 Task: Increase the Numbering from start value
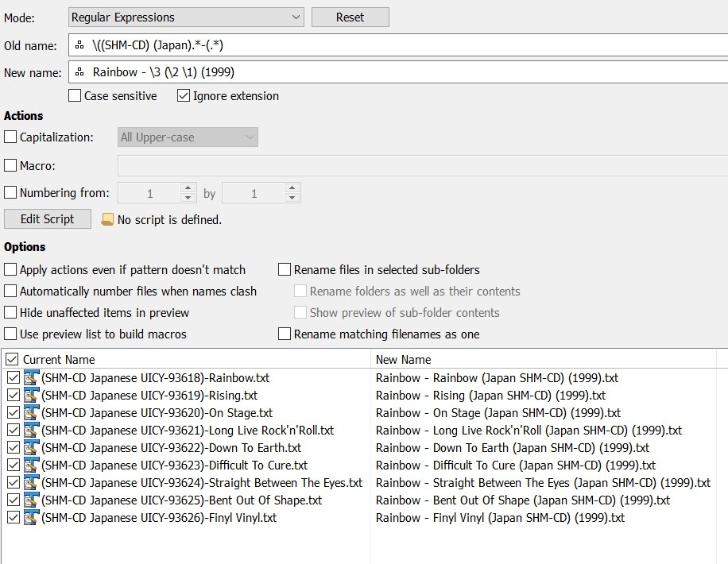pos(188,188)
